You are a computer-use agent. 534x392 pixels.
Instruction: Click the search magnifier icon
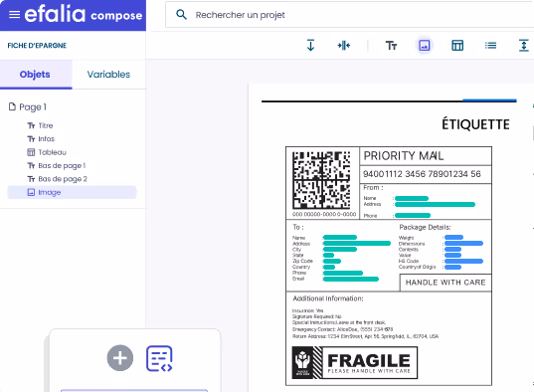(x=181, y=14)
